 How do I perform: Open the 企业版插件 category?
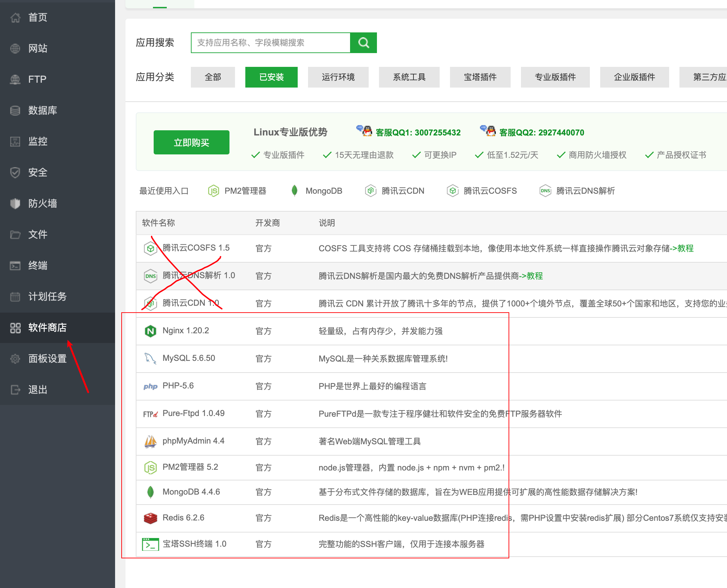click(635, 77)
